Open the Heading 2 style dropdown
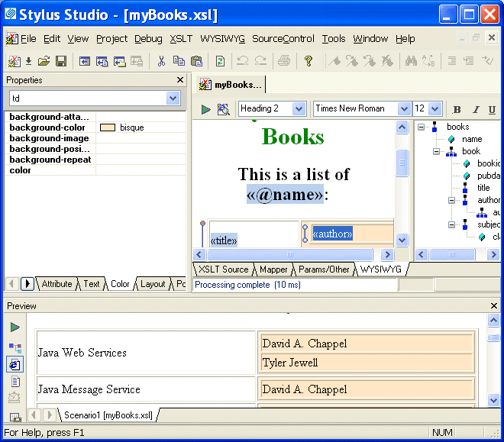This screenshot has height=442, width=504. (x=299, y=109)
